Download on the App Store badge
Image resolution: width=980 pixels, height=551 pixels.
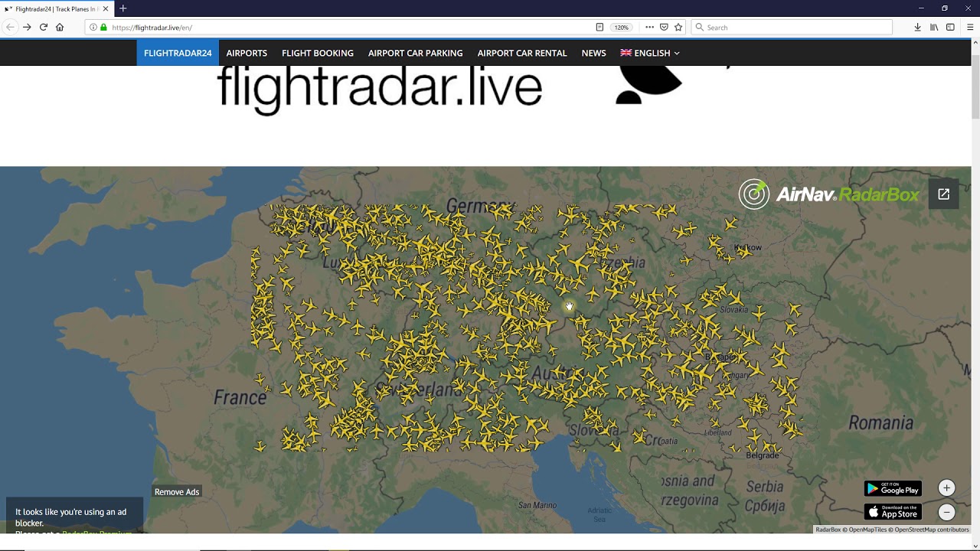pos(893,512)
